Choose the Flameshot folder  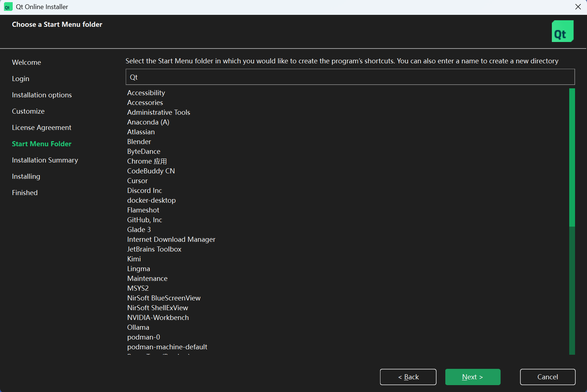(143, 210)
